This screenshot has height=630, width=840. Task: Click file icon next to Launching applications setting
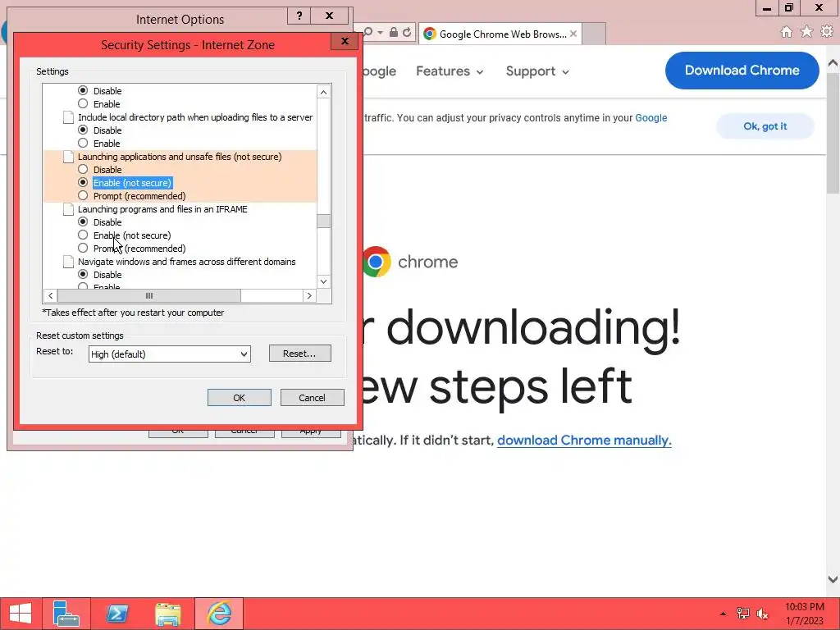tap(69, 157)
